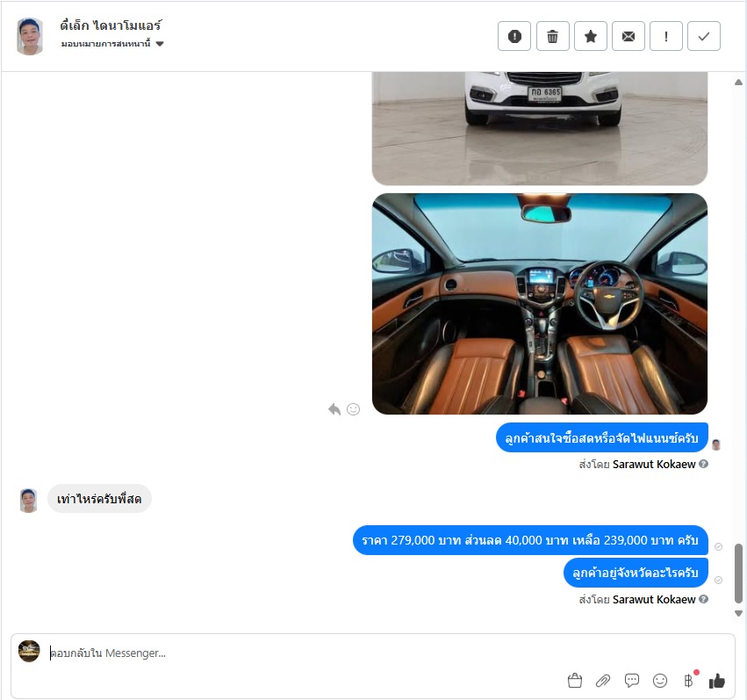Image resolution: width=747 pixels, height=700 pixels.
Task: Open baht payment request icon
Action: 688,681
